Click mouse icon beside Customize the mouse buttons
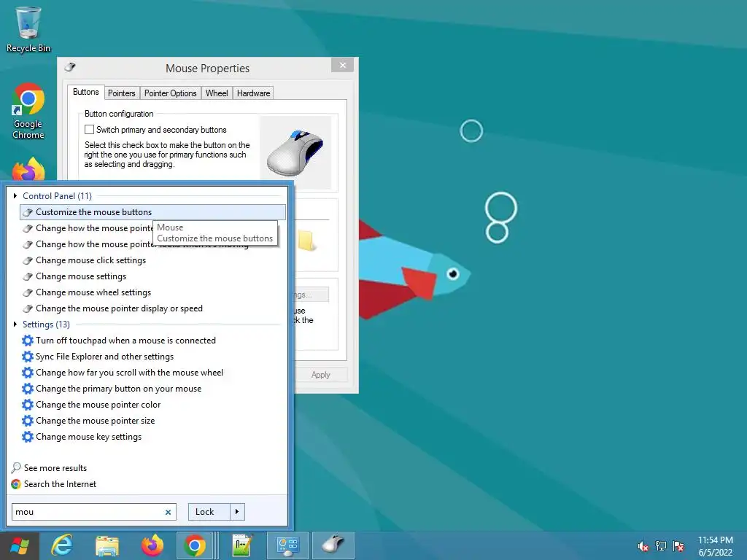The height and width of the screenshot is (560, 747). 28,212
